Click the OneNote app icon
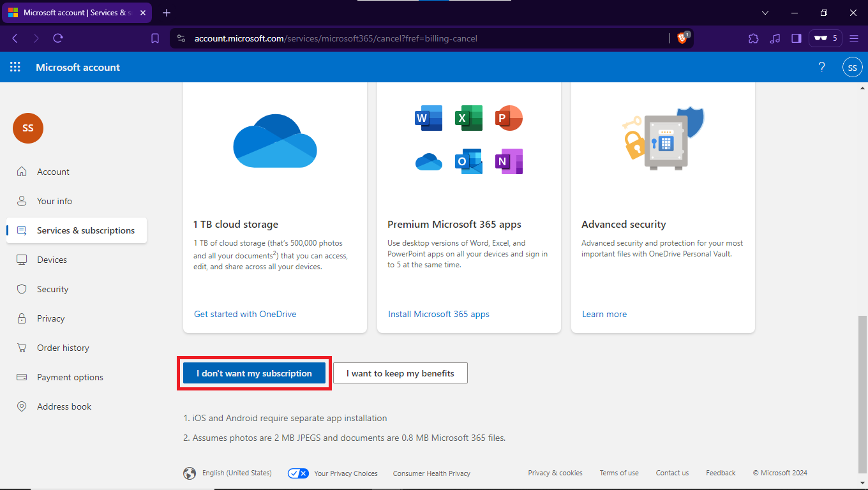Viewport: 868px width, 490px height. click(x=509, y=161)
